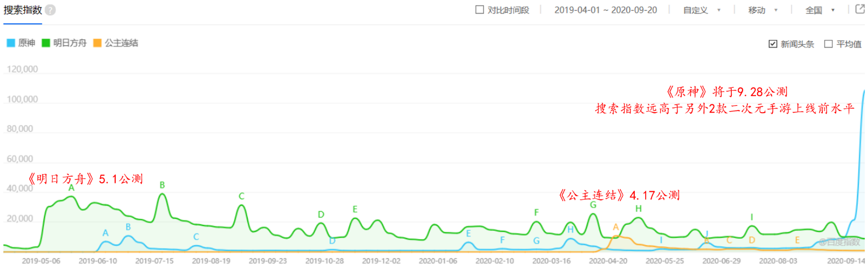Click the 2019-04-01 ~ 2020-09-20 date range
Viewport: 868px width, 269px height.
click(x=605, y=10)
